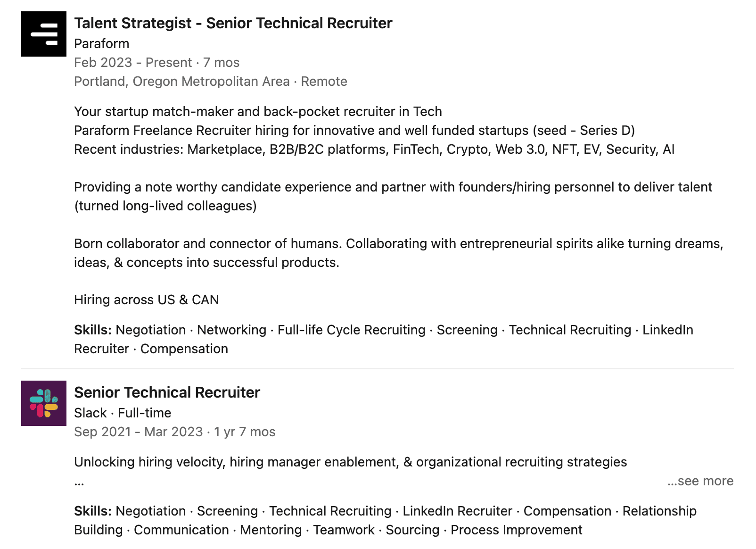The image size is (756, 549).
Task: Expand Slack description with see more
Action: [700, 481]
